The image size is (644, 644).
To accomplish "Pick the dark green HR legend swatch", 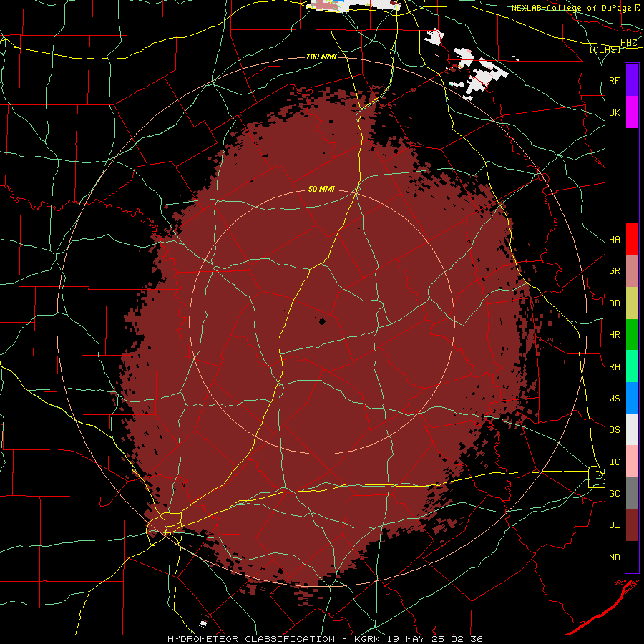I will (632, 335).
